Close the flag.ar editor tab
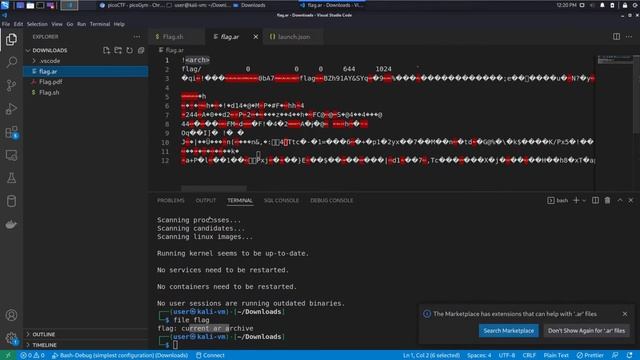This screenshot has height=360, width=640. click(x=256, y=37)
